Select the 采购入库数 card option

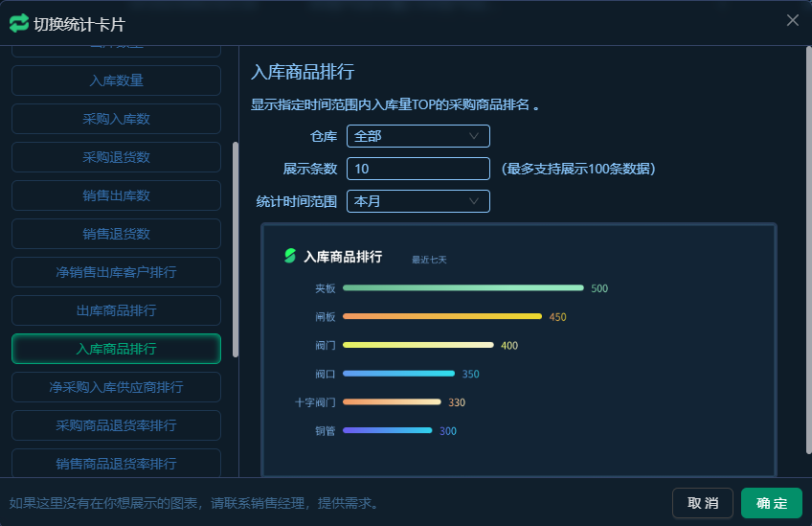point(116,119)
